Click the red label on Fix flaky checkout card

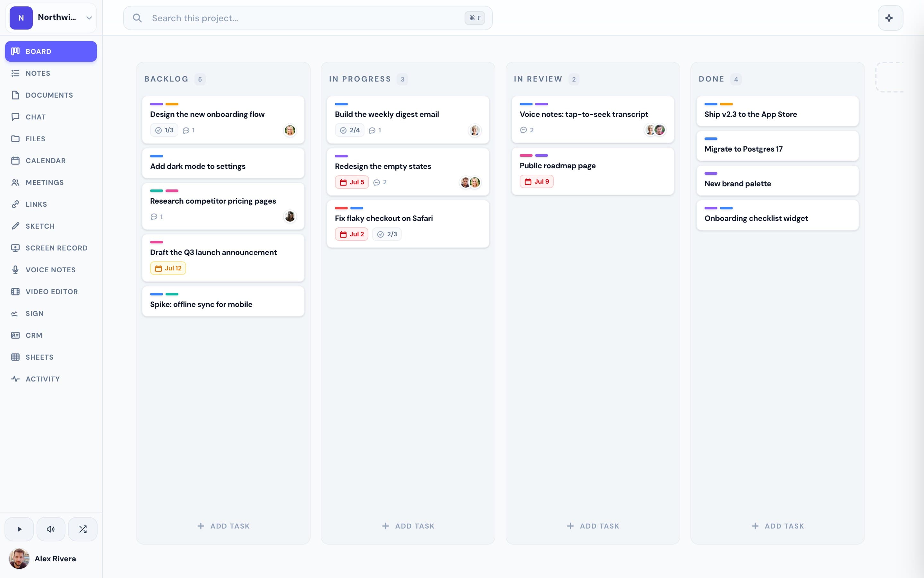341,208
